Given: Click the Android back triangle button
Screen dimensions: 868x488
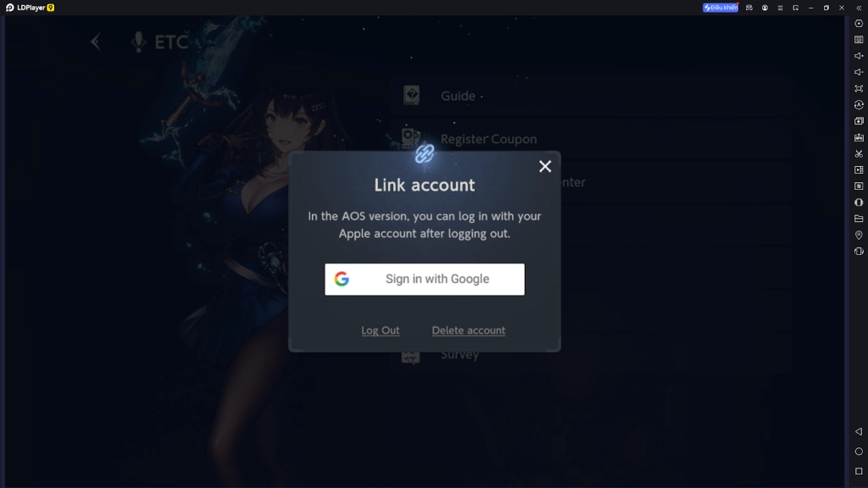Looking at the screenshot, I should pyautogui.click(x=859, y=432).
